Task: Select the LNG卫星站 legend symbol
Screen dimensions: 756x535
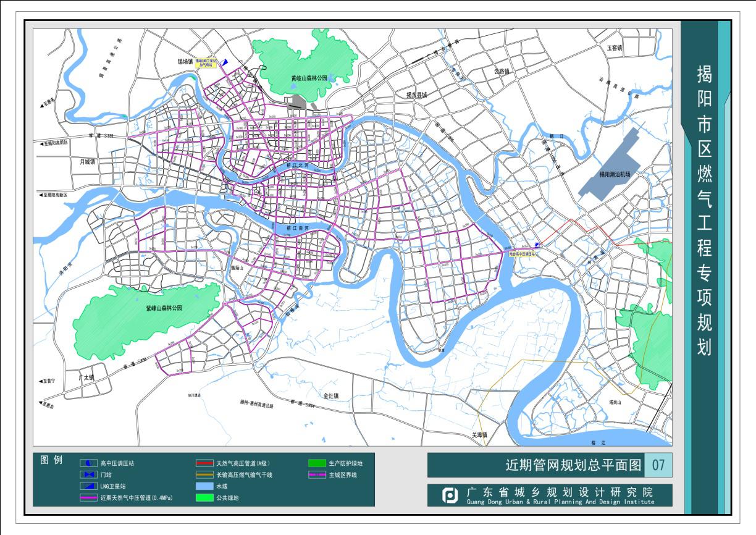Action: tap(88, 486)
